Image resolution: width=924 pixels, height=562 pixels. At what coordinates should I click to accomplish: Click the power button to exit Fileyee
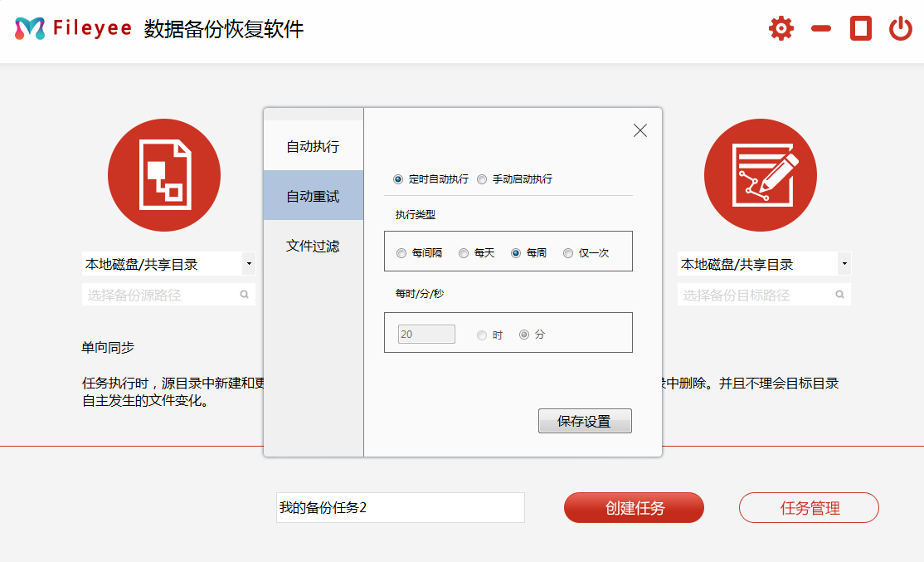click(900, 27)
